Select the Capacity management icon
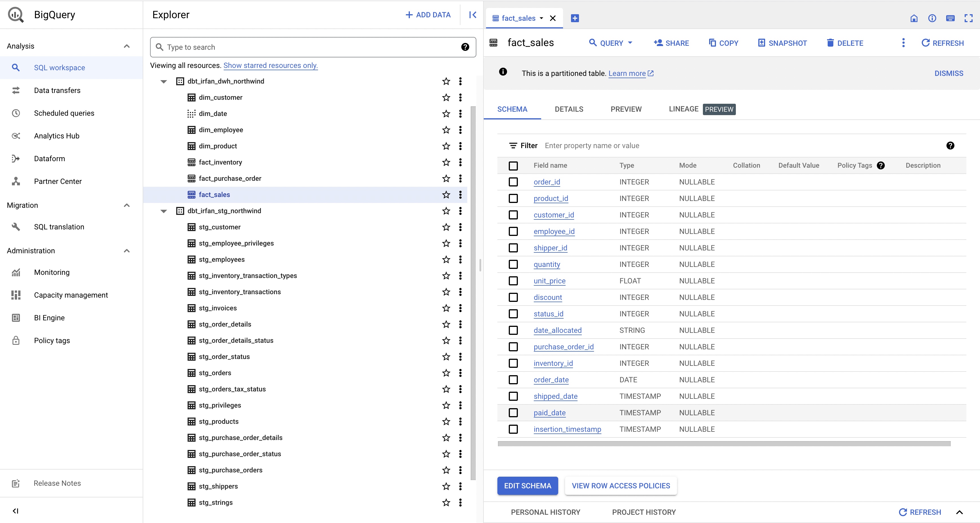 coord(16,295)
